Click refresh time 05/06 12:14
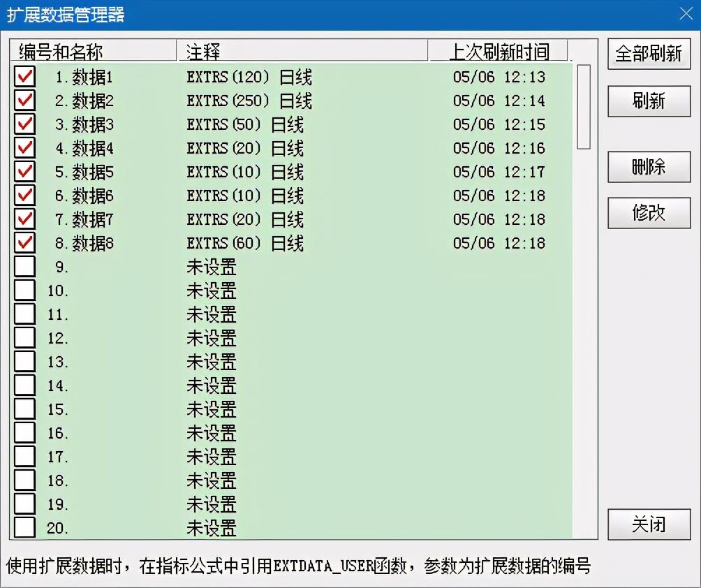Viewport: 701px width, 588px height. pos(499,101)
